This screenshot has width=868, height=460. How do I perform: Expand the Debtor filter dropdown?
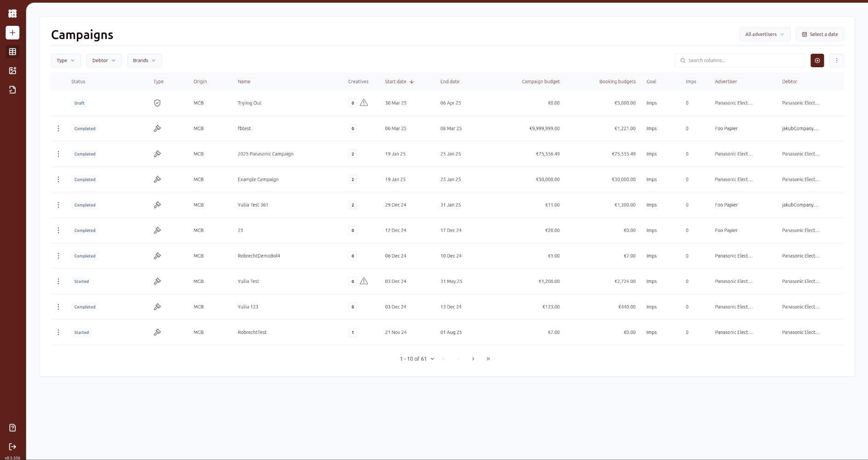pyautogui.click(x=104, y=61)
